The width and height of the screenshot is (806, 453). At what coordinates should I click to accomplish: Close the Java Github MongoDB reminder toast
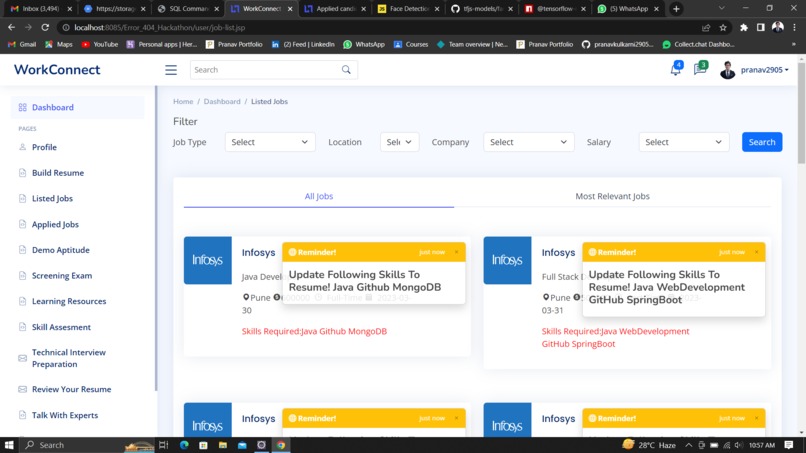[456, 252]
